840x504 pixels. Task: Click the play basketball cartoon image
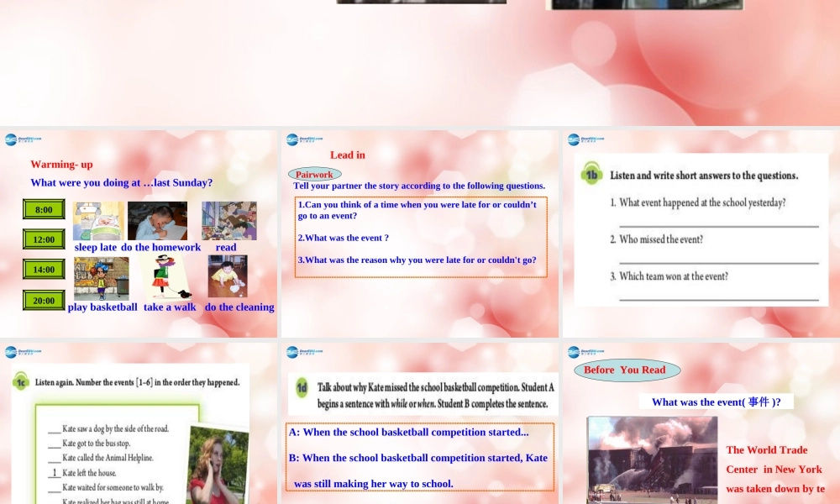tap(102, 279)
